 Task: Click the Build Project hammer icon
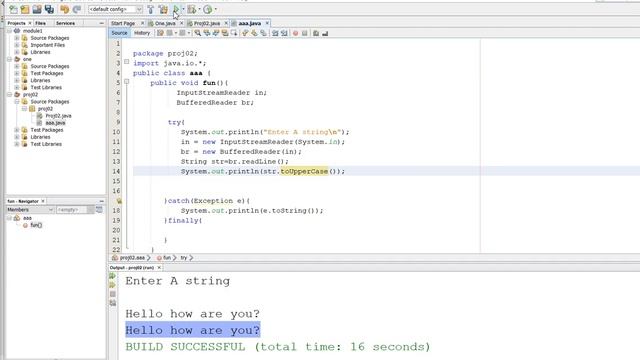point(151,9)
